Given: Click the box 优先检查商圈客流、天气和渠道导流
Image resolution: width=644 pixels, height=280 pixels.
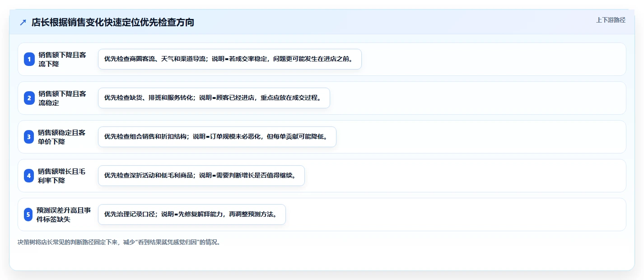Looking at the screenshot, I should click(230, 59).
